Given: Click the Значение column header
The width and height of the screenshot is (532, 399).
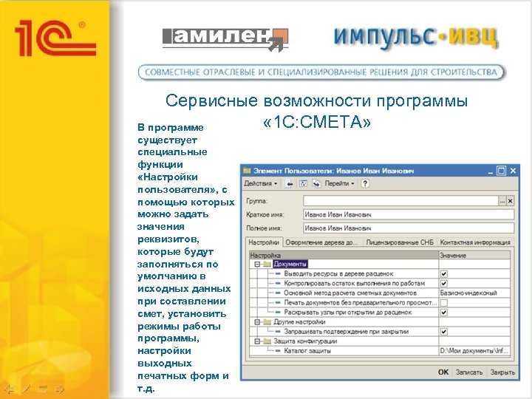Looking at the screenshot, I should click(474, 255).
